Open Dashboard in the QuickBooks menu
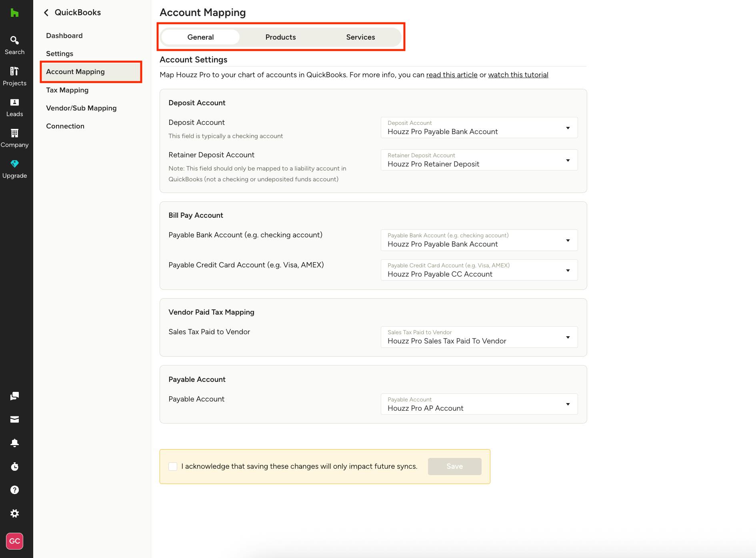Image resolution: width=756 pixels, height=558 pixels. pyautogui.click(x=64, y=36)
